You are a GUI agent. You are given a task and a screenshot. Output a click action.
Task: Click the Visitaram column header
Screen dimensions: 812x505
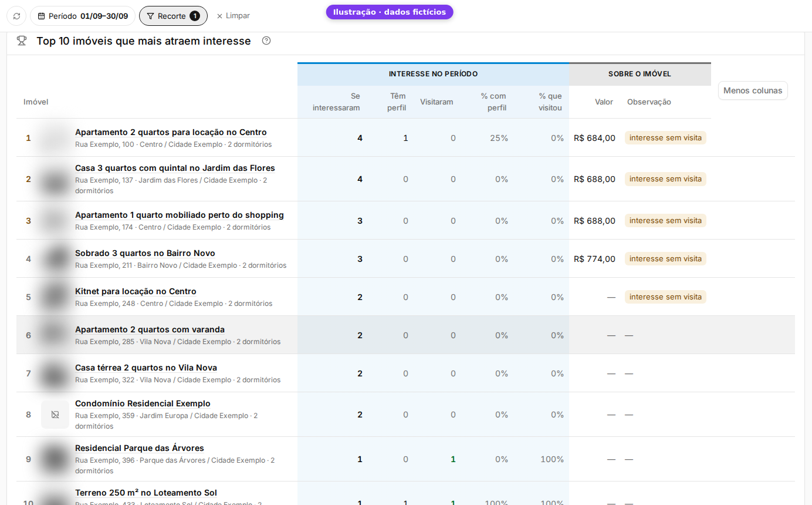coord(437,102)
